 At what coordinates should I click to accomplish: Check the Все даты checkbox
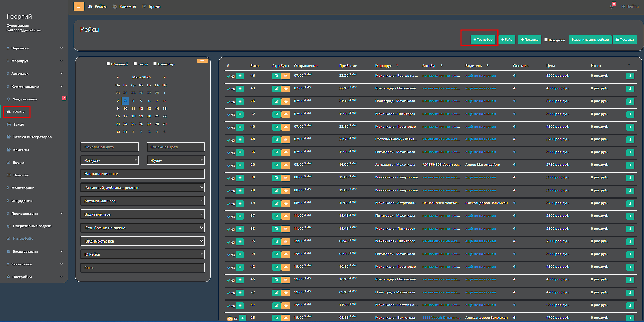[546, 40]
